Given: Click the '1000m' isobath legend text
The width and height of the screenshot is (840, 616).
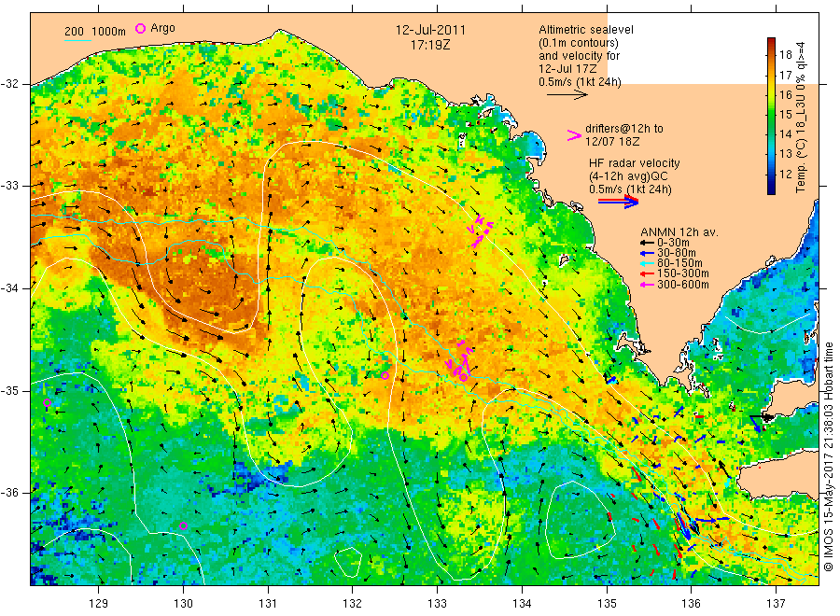Looking at the screenshot, I should (109, 32).
